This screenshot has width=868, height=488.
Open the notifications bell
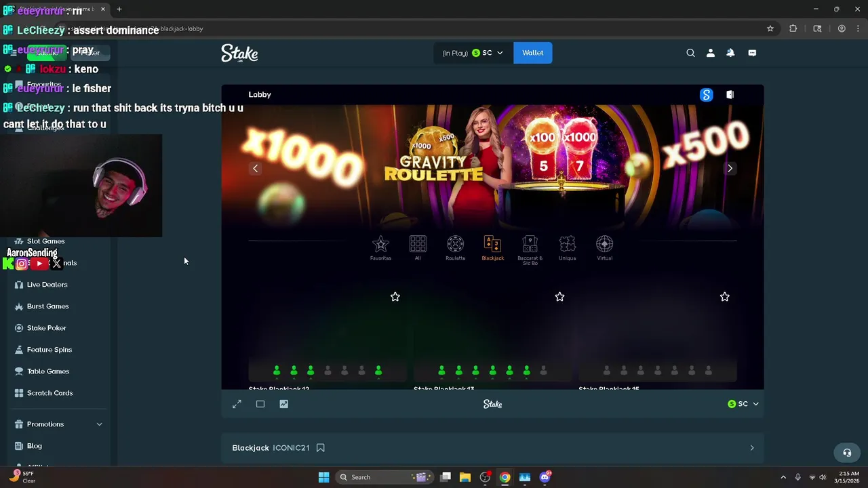tap(730, 53)
